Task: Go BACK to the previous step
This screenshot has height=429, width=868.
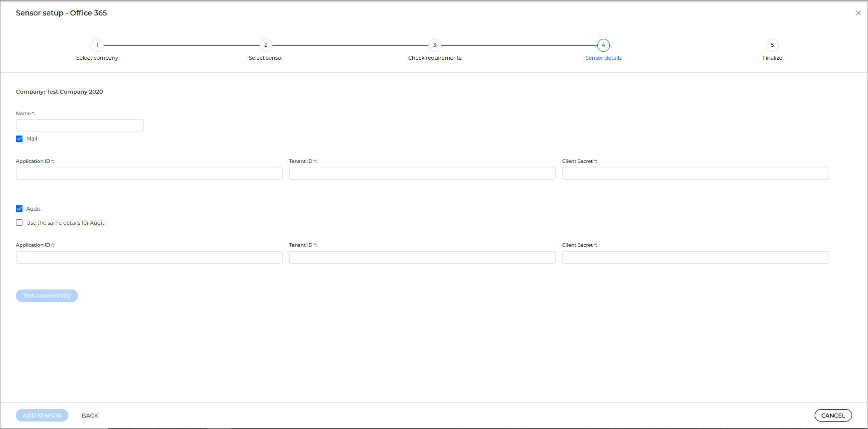Action: coord(90,416)
